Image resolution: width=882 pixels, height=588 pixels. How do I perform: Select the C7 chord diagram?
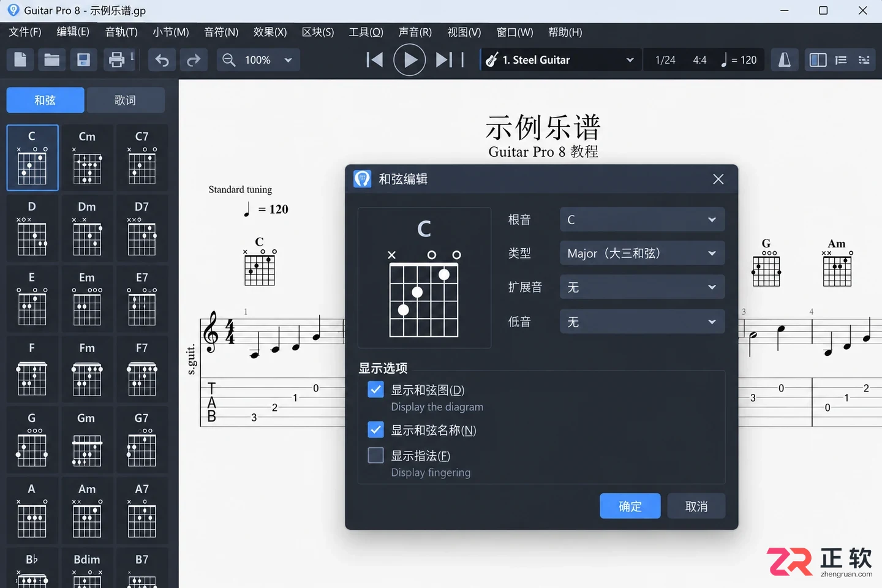pos(141,158)
